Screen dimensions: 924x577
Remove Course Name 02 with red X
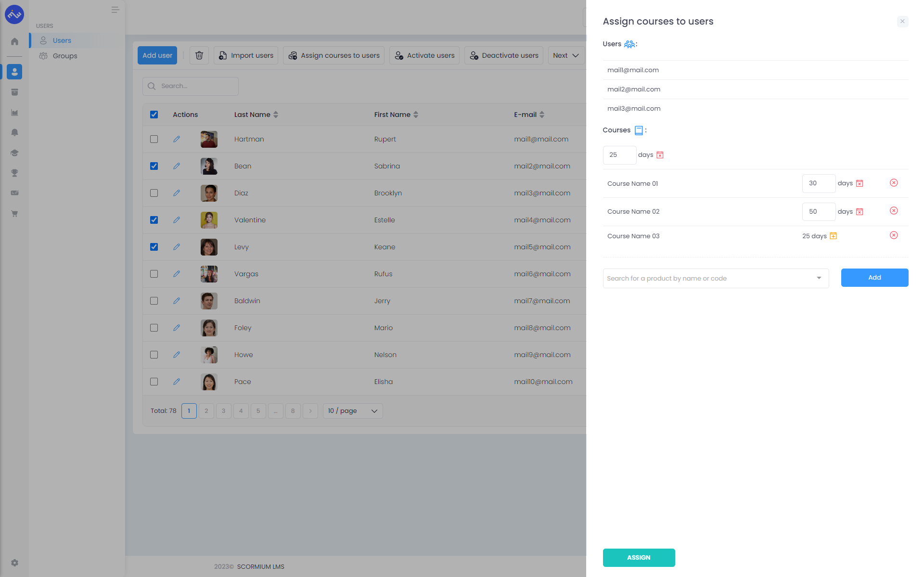click(894, 211)
